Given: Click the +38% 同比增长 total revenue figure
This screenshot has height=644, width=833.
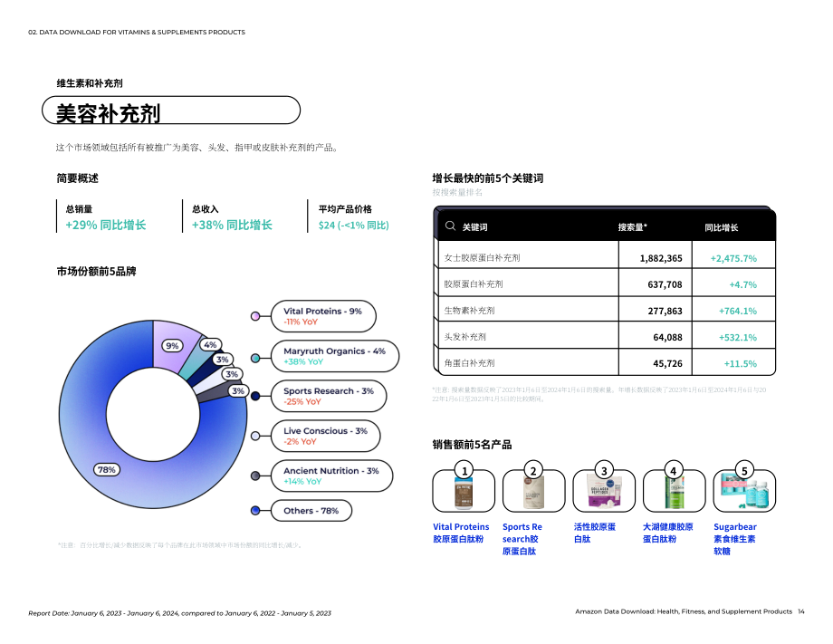Looking at the screenshot, I should pos(232,226).
